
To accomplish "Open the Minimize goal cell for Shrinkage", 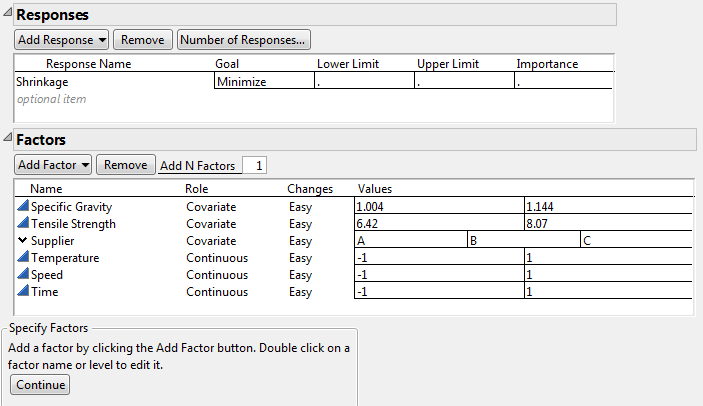I will click(x=263, y=82).
